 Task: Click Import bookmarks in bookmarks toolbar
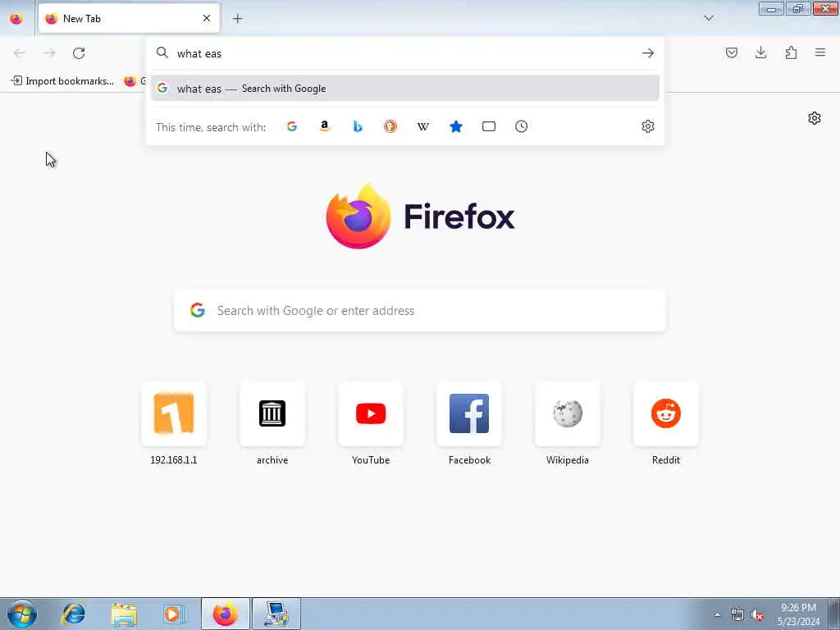click(62, 81)
